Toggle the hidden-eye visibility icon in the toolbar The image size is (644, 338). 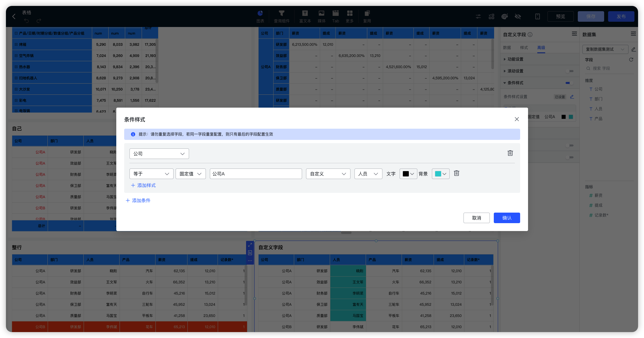pos(518,16)
